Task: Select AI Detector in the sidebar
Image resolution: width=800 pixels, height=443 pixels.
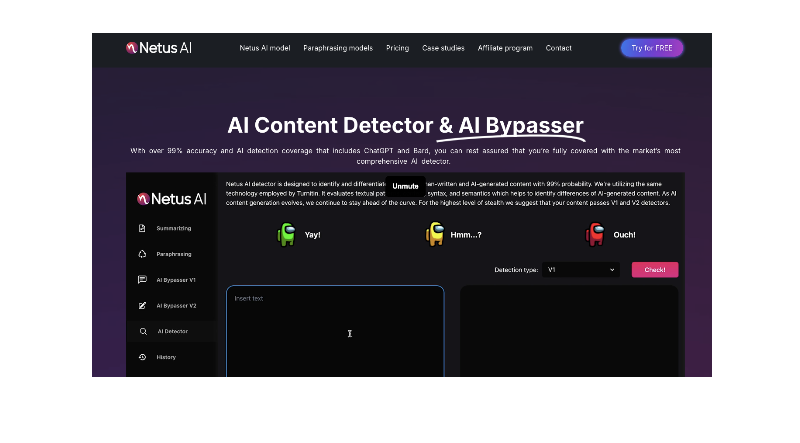Action: click(171, 331)
